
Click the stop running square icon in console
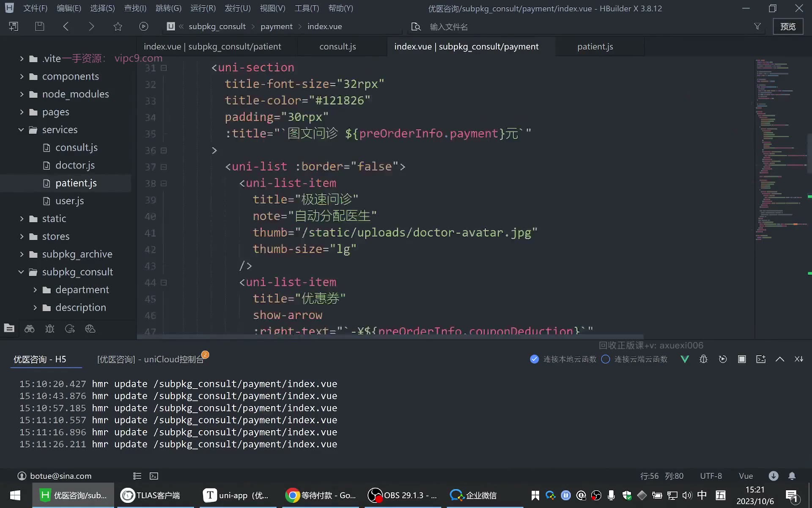point(742,359)
